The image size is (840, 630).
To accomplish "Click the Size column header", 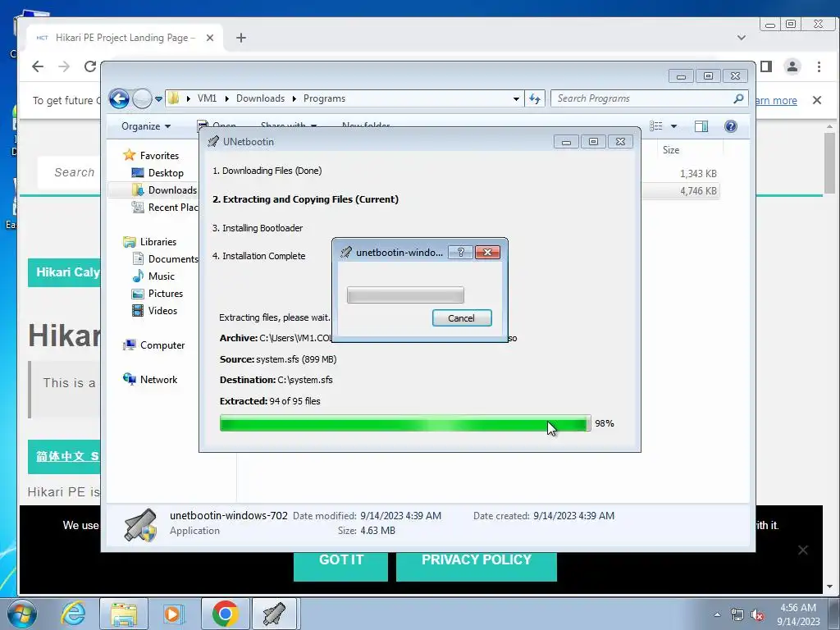I will (671, 150).
